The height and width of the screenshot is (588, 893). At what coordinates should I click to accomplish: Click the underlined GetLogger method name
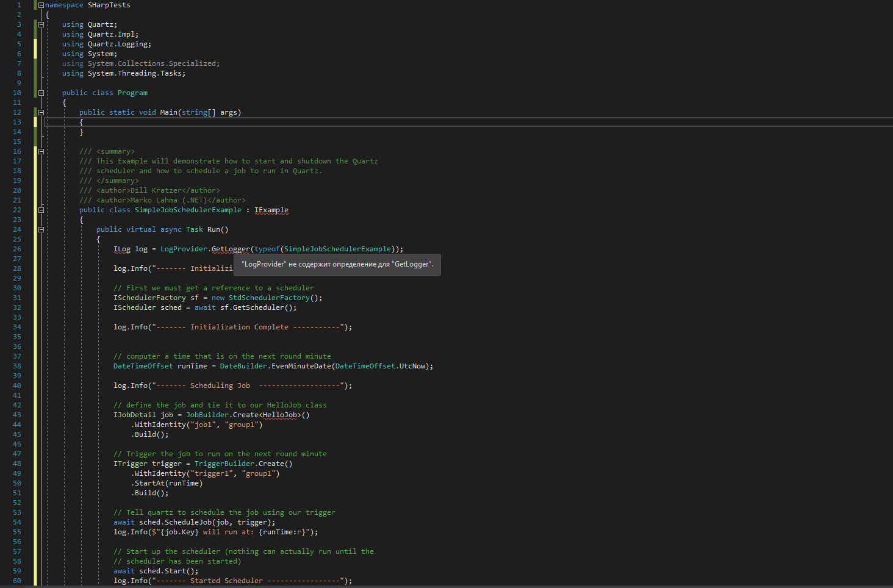coord(230,249)
